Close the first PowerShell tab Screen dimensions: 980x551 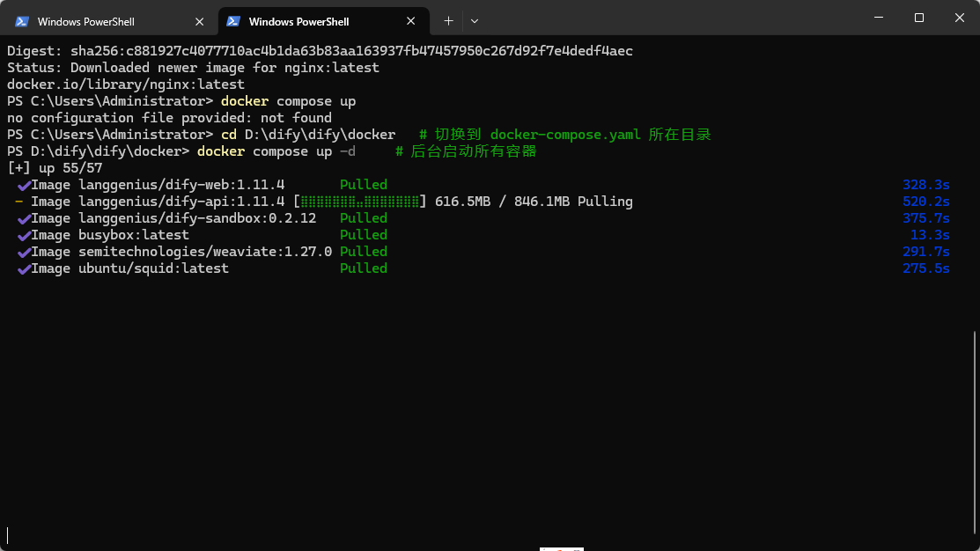[199, 21]
